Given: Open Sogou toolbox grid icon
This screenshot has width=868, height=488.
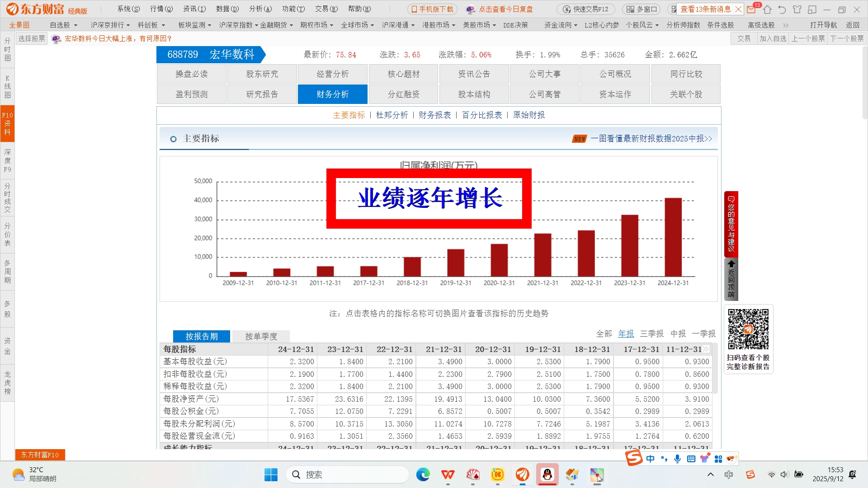Looking at the screenshot, I should [718, 459].
